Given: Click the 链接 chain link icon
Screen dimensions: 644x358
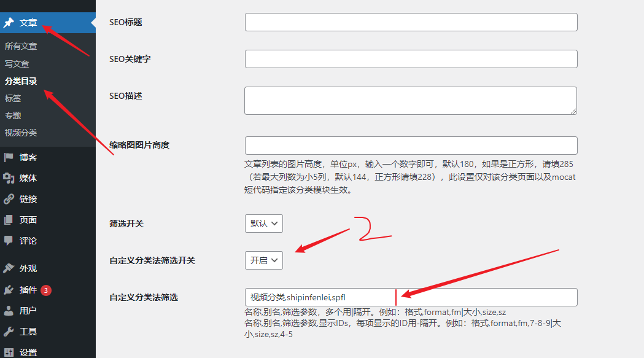Looking at the screenshot, I should (9, 199).
